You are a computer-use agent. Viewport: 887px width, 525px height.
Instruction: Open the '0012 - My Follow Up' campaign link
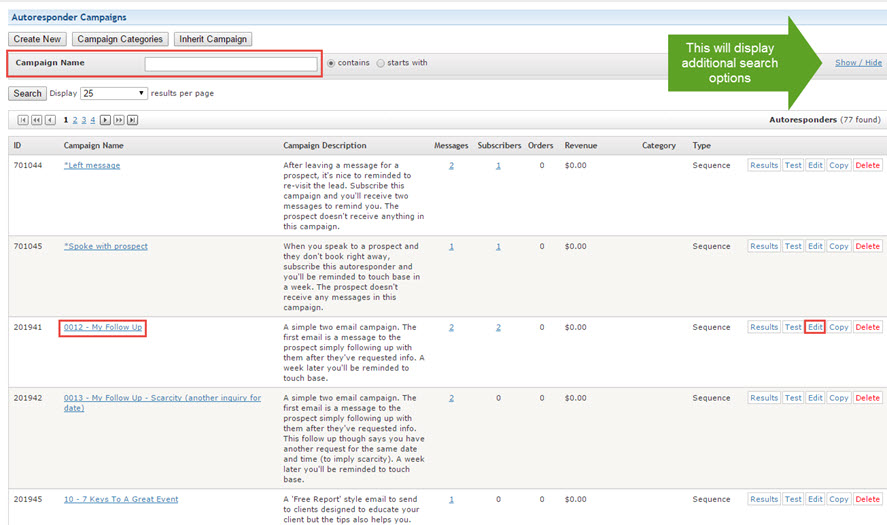tap(103, 327)
